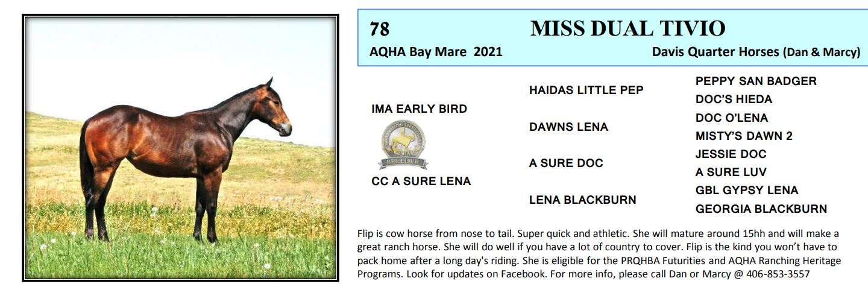Click HAIDAS LITTLE PEP in pedigree
The height and width of the screenshot is (284, 868).
point(586,90)
